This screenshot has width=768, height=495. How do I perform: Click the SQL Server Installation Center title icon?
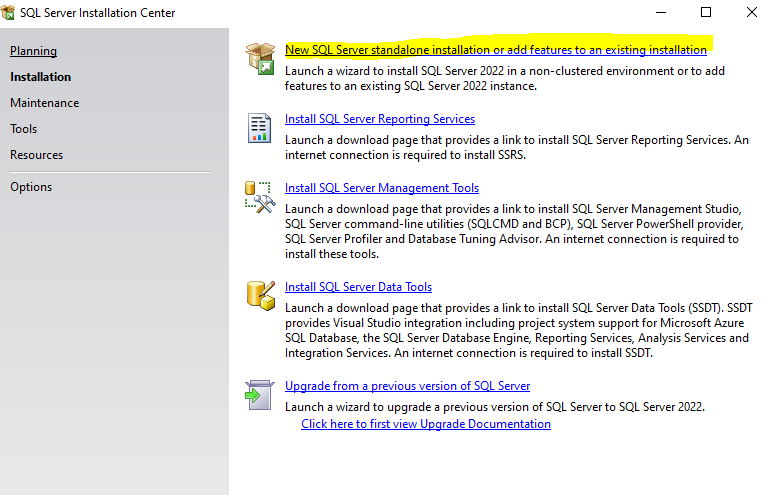[x=8, y=12]
